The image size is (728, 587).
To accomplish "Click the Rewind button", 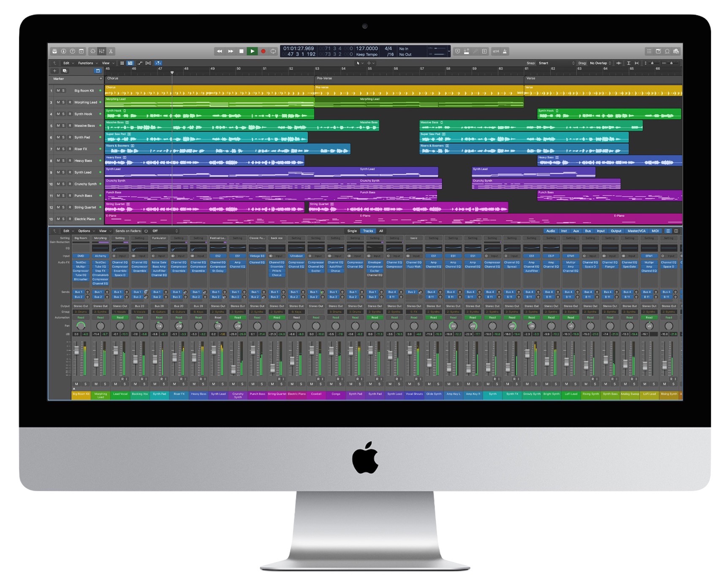I will [219, 51].
